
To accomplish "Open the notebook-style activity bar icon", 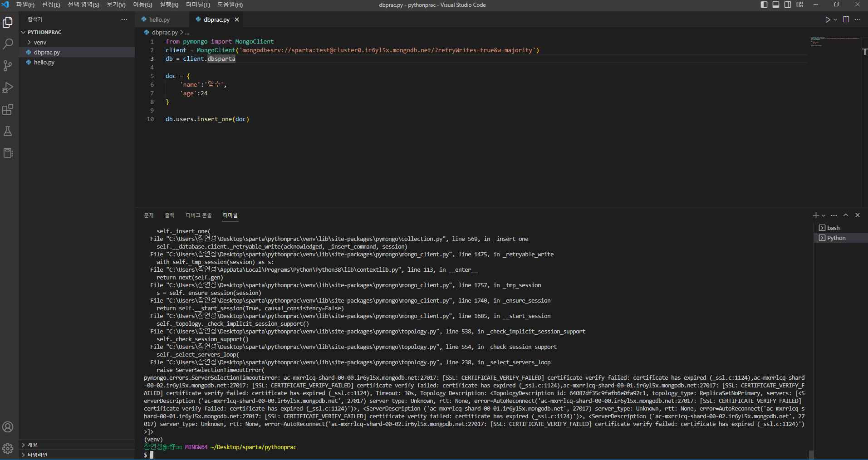I will click(8, 153).
